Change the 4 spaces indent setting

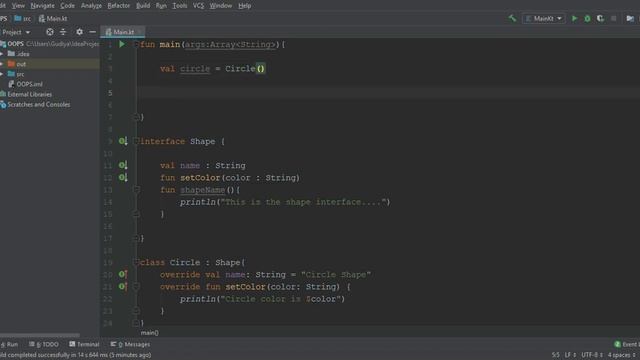[x=621, y=355]
